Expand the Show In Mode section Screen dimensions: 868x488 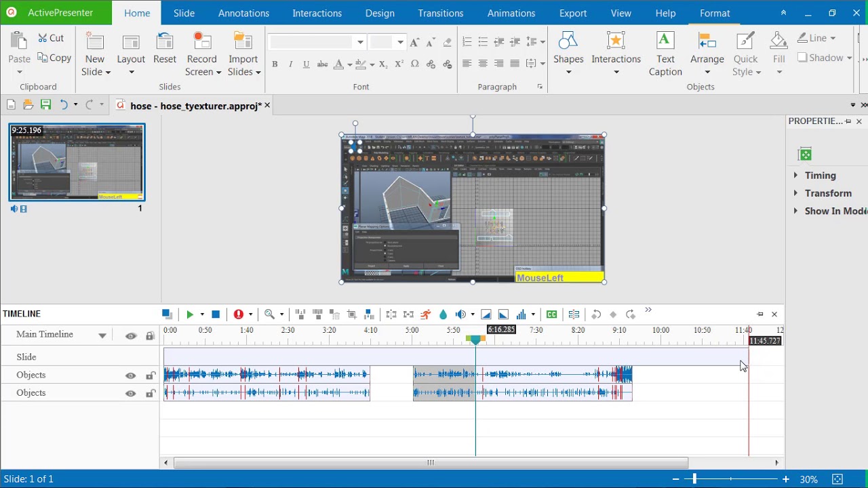tap(796, 211)
